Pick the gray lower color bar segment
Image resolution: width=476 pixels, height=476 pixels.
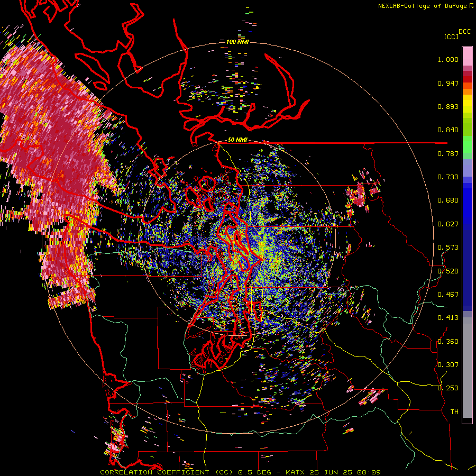click(467, 368)
